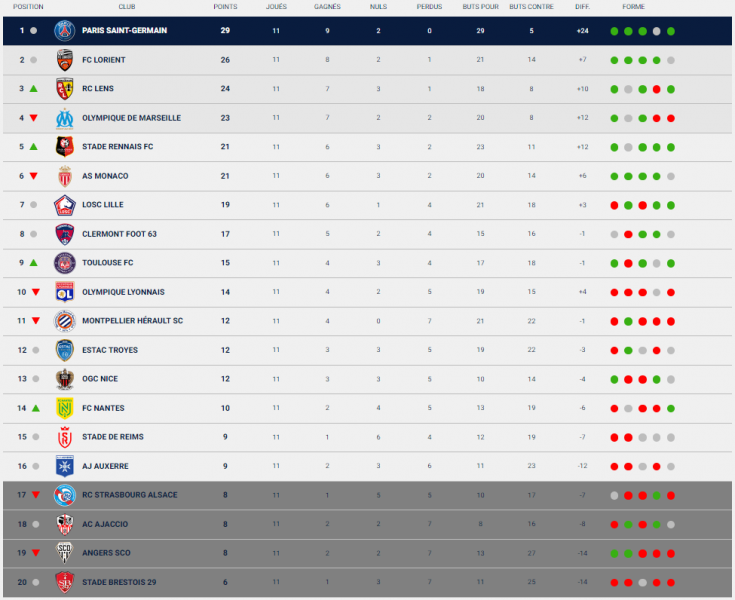This screenshot has width=735, height=600.
Task: Click the GAGNÉS column header
Action: [x=327, y=6]
